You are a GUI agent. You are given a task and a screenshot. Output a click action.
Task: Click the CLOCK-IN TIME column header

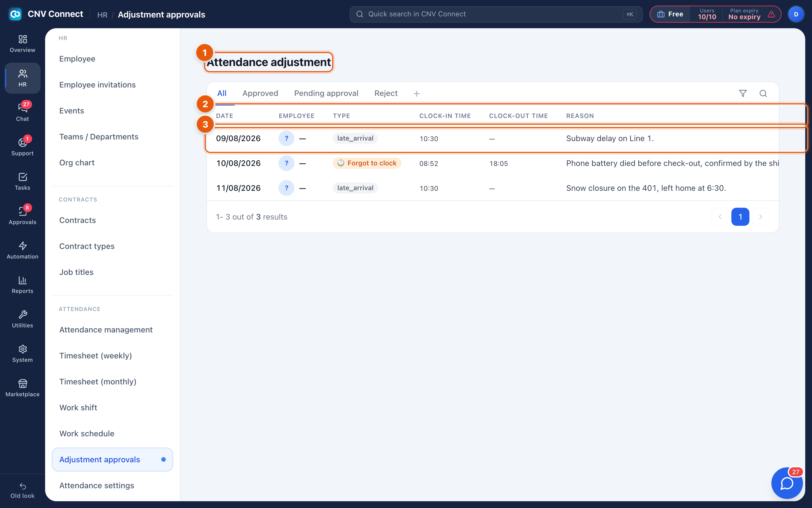445,116
